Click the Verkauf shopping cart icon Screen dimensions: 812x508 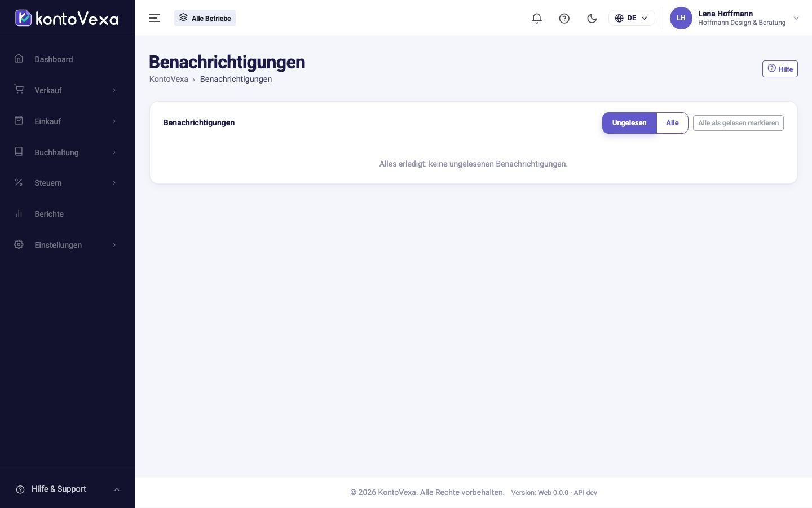(x=19, y=90)
